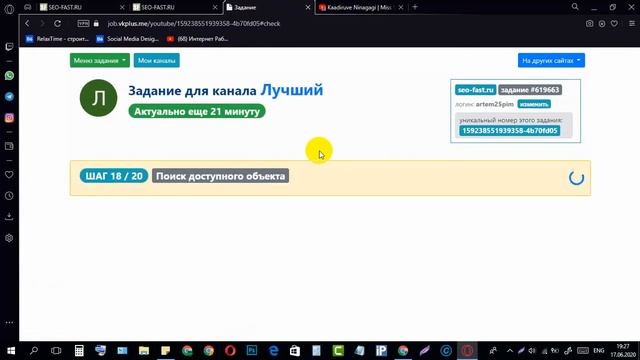Click the taskbar clock showing 19:27
Viewport: 640px width, 360px height.
(623, 351)
